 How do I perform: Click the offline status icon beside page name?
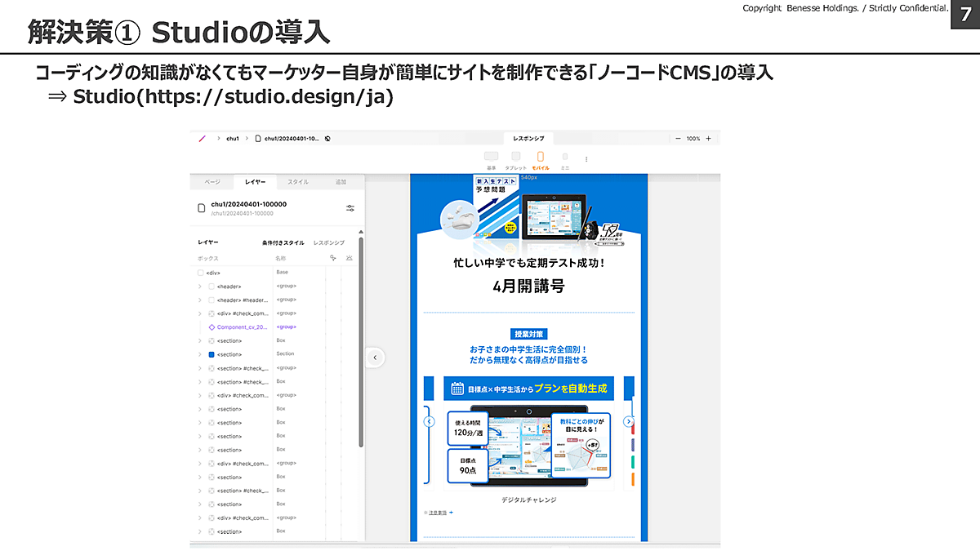point(327,139)
